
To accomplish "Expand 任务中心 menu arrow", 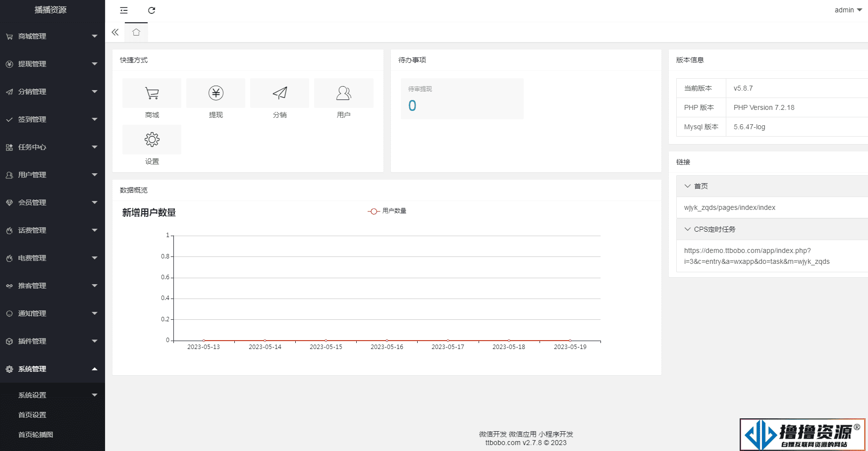I will (x=95, y=147).
